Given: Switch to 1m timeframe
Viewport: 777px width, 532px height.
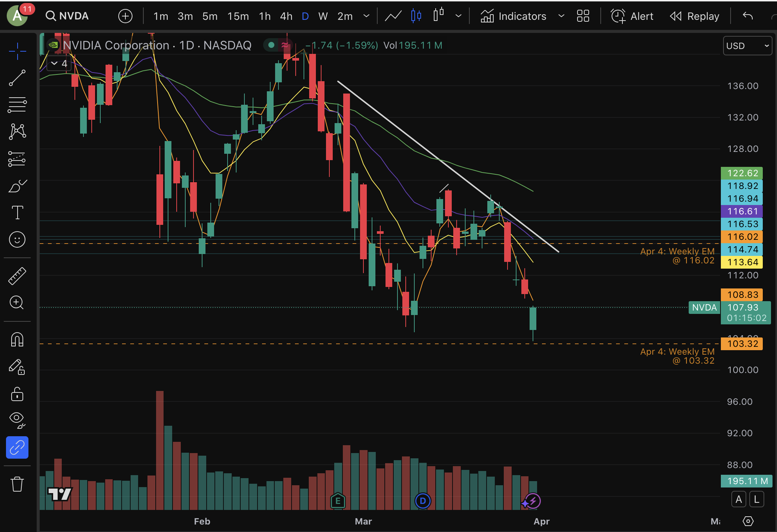Looking at the screenshot, I should pyautogui.click(x=161, y=16).
